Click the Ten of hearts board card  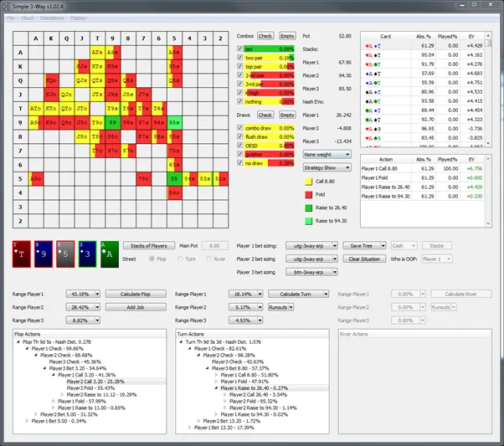pos(21,254)
